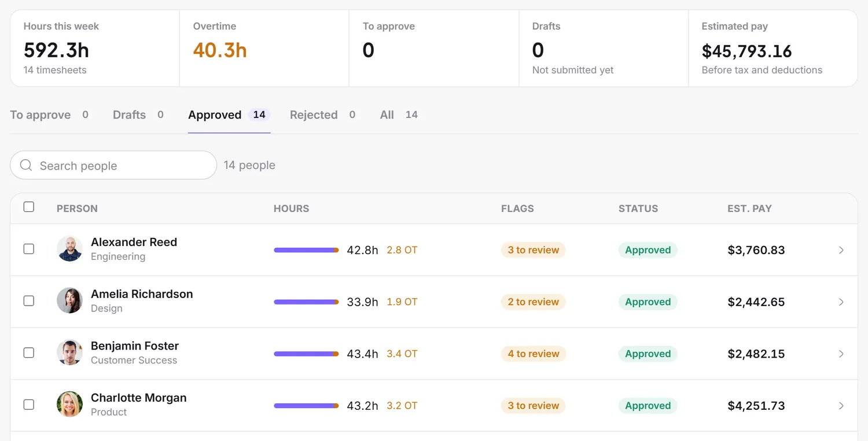Check the box for Amelia Richardson
Screen dimensions: 868x441
click(x=28, y=301)
